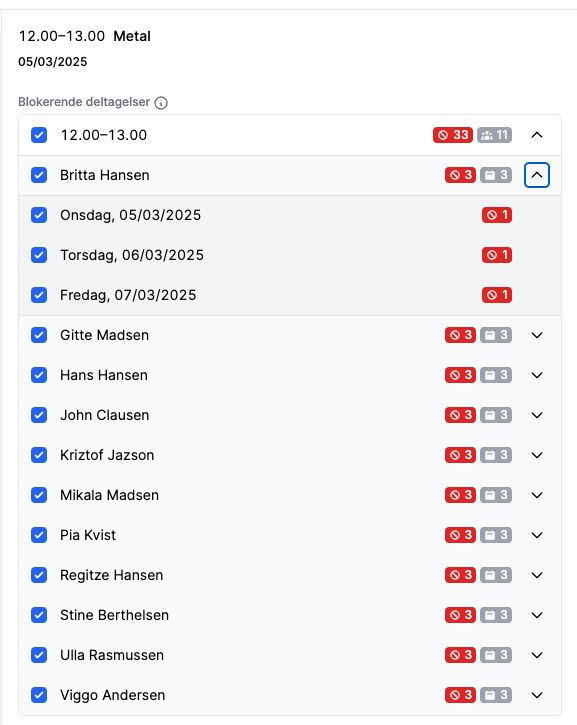Expand Ulla Rasmussen's row chevron

(537, 655)
